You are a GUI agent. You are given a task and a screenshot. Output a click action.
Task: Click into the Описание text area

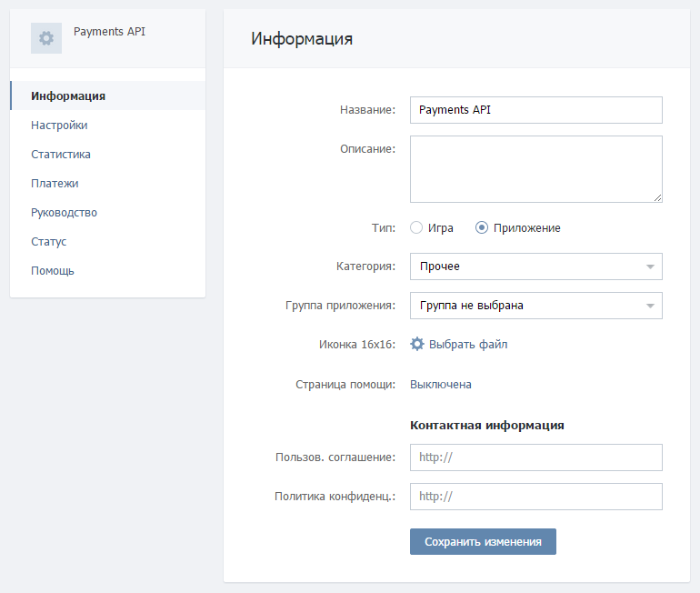[535, 169]
